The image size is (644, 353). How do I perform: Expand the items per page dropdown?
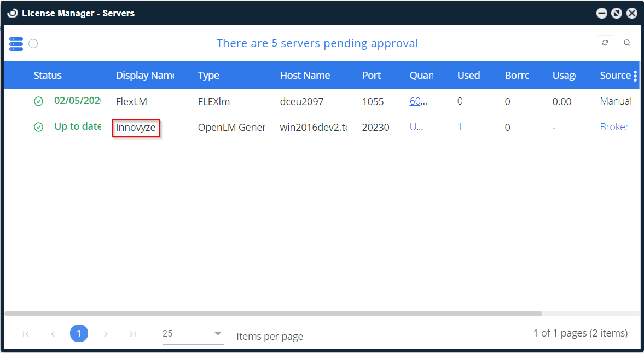point(217,333)
